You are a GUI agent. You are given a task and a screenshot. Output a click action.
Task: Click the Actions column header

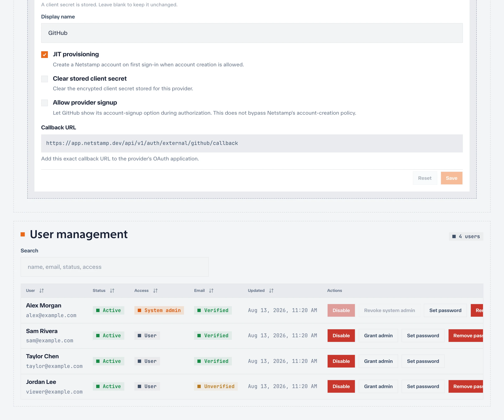tap(335, 291)
